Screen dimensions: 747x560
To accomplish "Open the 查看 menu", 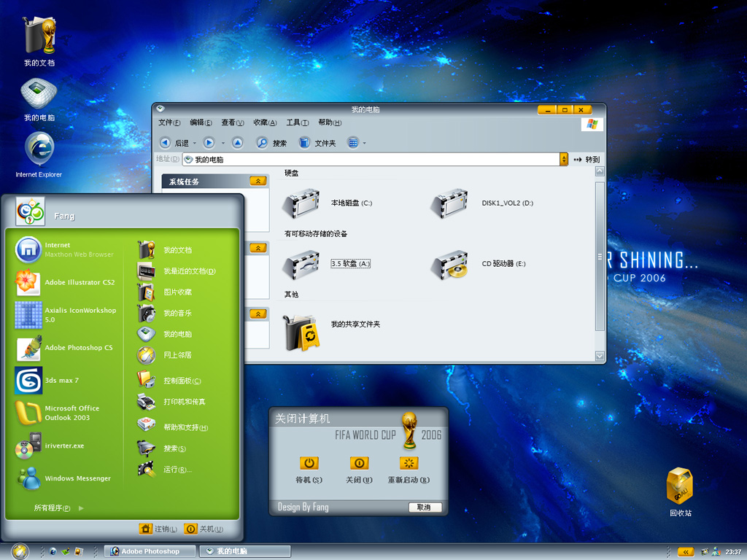I will (x=233, y=122).
